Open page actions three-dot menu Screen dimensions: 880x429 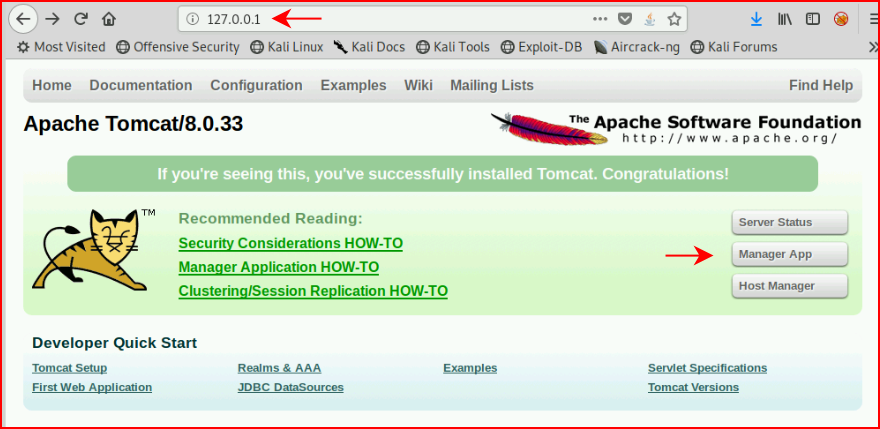point(600,19)
